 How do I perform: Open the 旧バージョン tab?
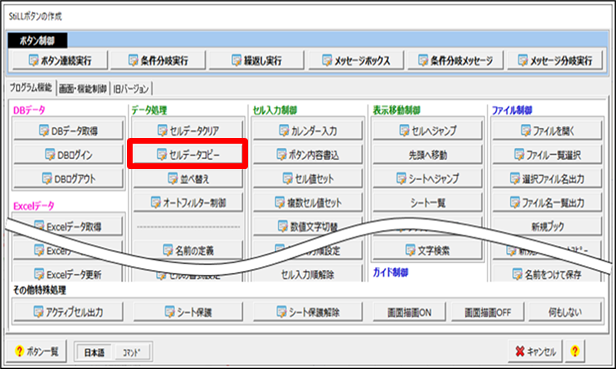(131, 89)
